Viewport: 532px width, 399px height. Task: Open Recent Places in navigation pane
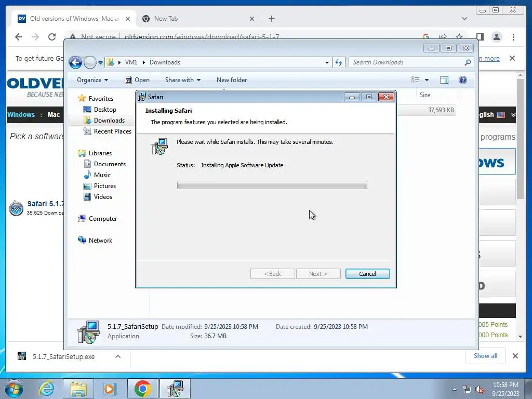pos(107,131)
